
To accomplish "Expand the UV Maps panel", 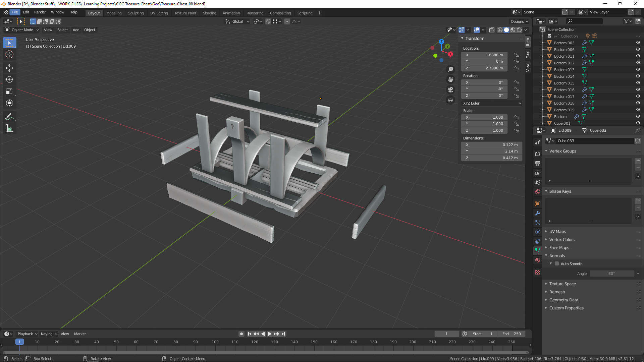I will click(557, 232).
